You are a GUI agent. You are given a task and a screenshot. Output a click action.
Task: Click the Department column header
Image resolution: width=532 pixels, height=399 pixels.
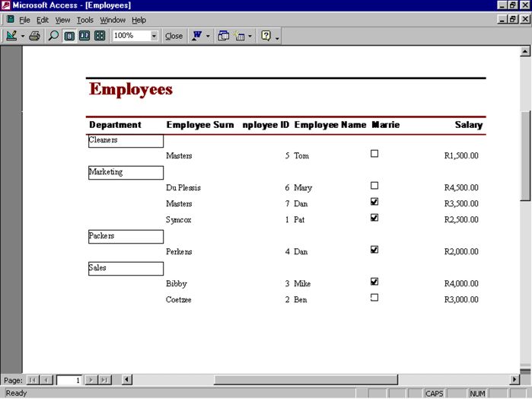116,125
